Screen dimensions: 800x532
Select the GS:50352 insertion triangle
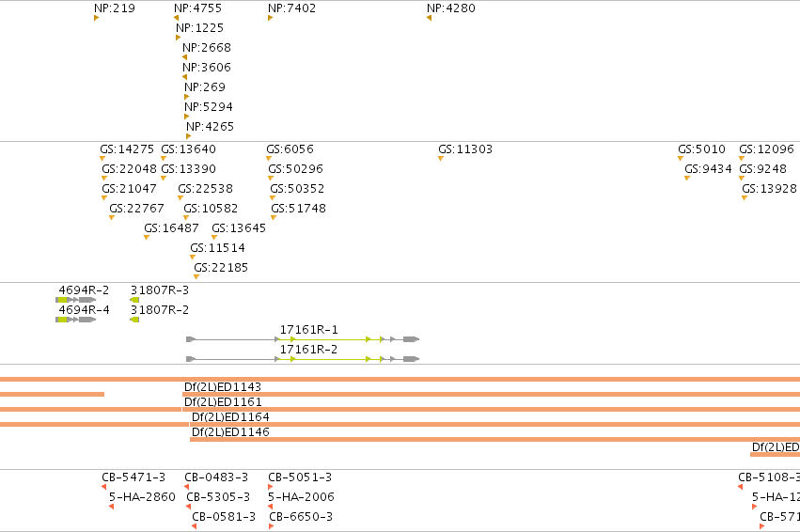(x=273, y=198)
